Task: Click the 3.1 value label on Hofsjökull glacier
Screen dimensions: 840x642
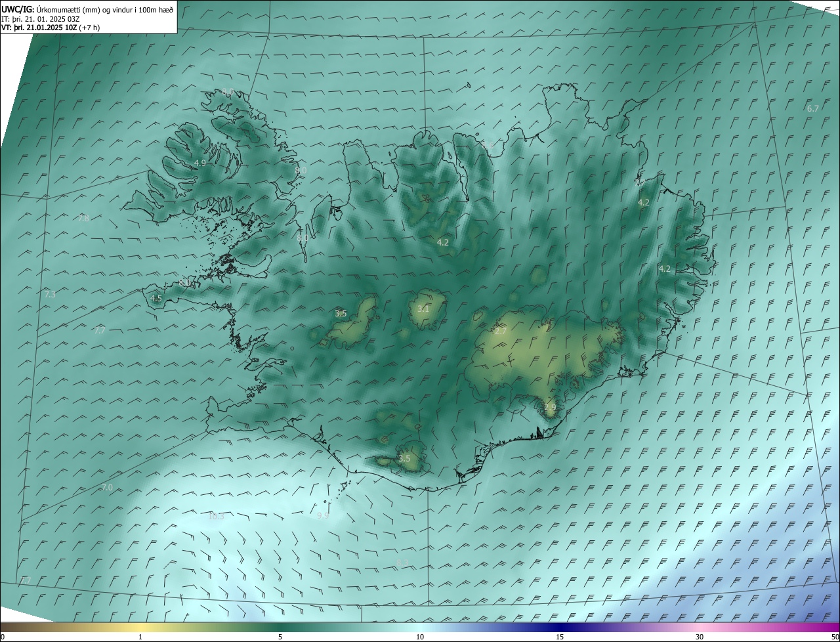Action: [423, 309]
